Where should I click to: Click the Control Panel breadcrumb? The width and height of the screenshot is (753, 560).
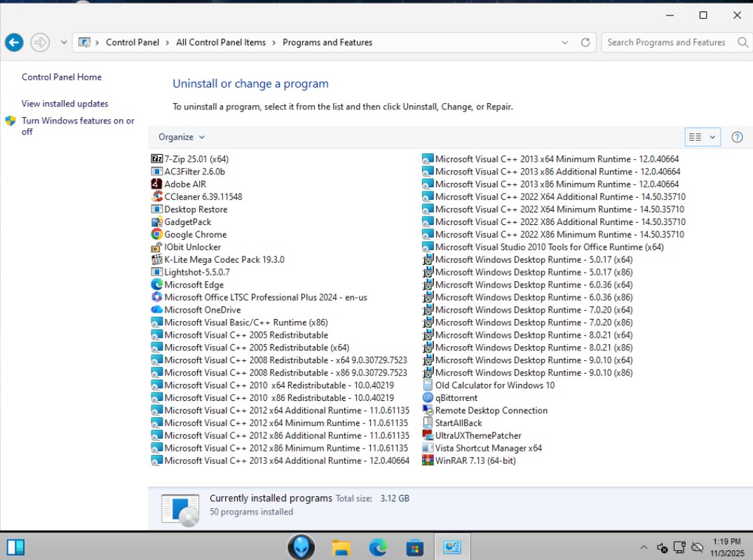point(132,42)
